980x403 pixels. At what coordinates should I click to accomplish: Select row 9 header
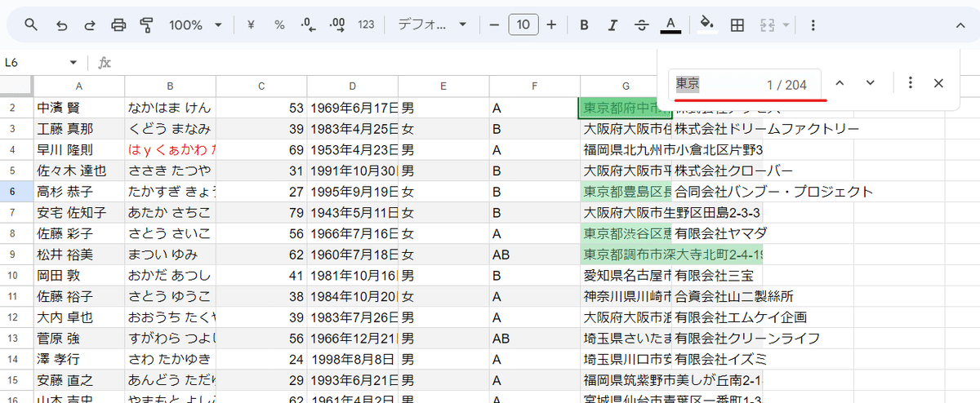(x=16, y=255)
